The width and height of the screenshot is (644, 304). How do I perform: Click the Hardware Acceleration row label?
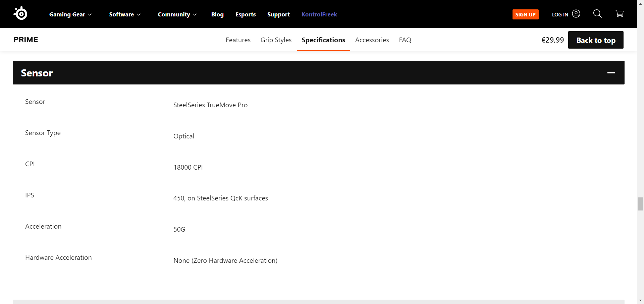[58, 257]
